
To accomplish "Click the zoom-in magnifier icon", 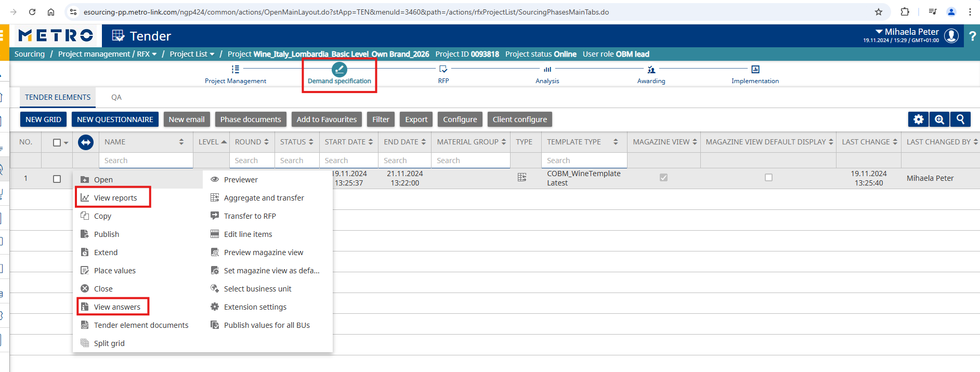I will pos(939,119).
